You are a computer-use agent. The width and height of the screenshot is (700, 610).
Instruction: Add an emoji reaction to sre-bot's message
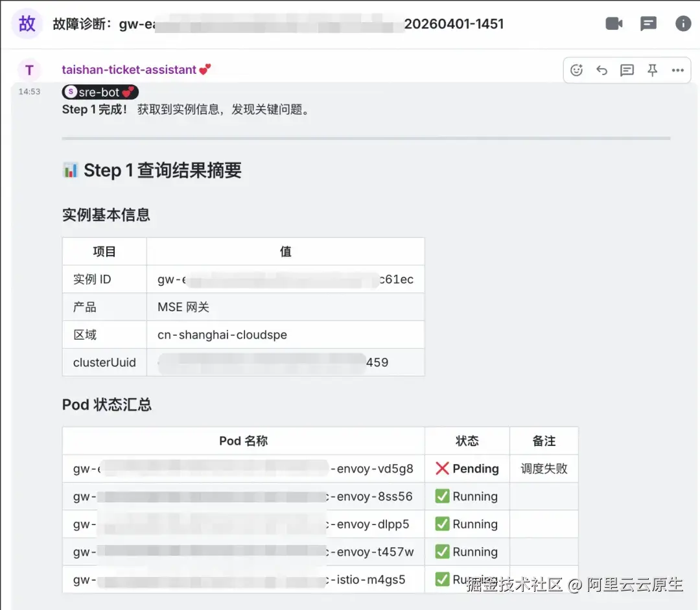click(x=576, y=71)
